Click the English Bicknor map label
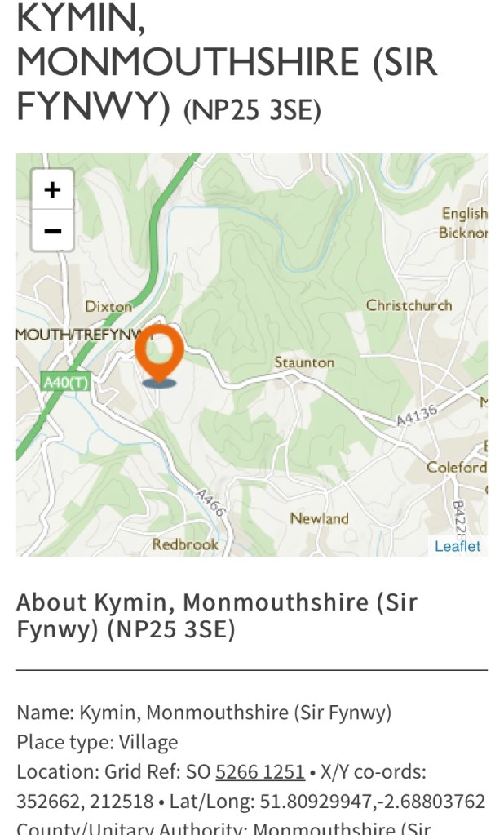Viewport: 504px width, 835px height. click(x=463, y=223)
